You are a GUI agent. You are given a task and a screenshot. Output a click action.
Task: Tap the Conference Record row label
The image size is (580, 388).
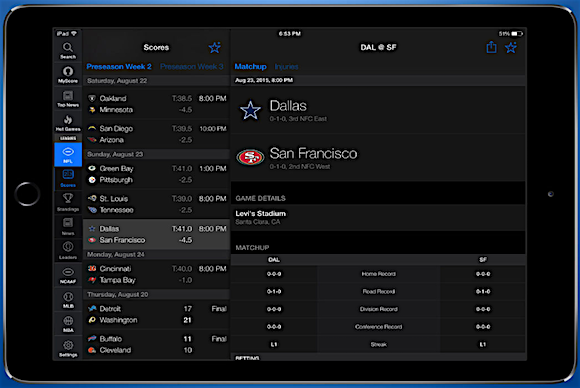pyautogui.click(x=378, y=327)
